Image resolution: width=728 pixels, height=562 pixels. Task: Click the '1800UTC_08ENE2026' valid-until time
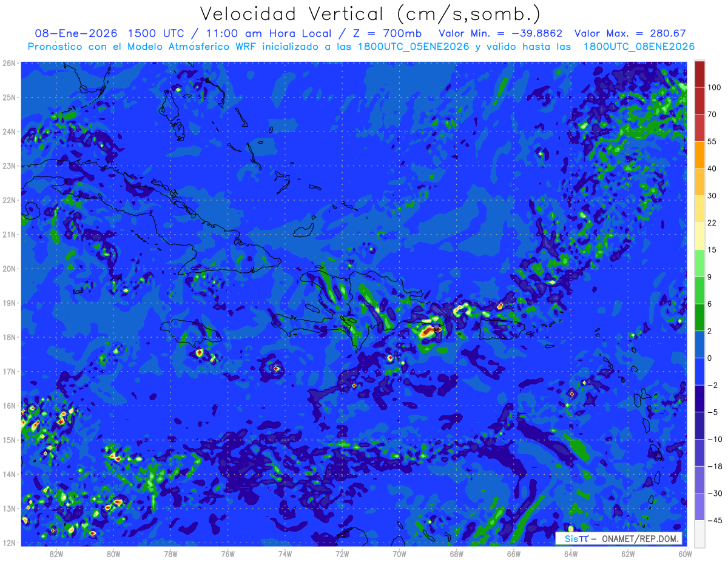coord(639,47)
